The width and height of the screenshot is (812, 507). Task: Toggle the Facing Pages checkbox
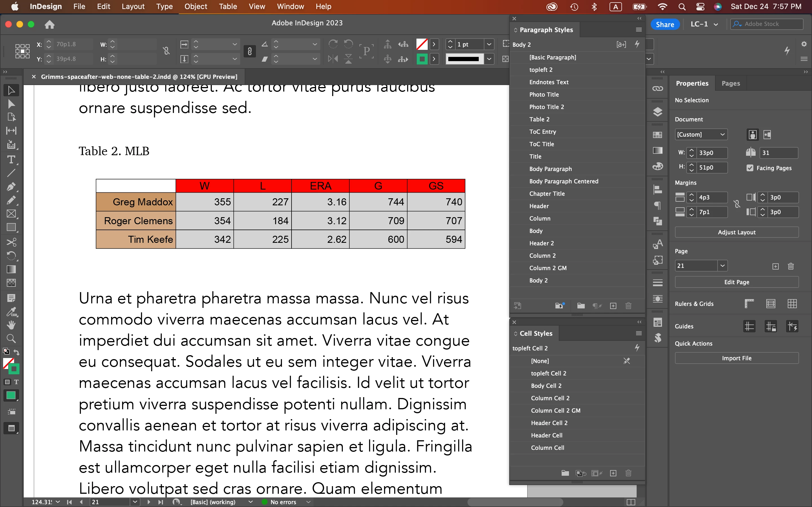[x=750, y=168]
